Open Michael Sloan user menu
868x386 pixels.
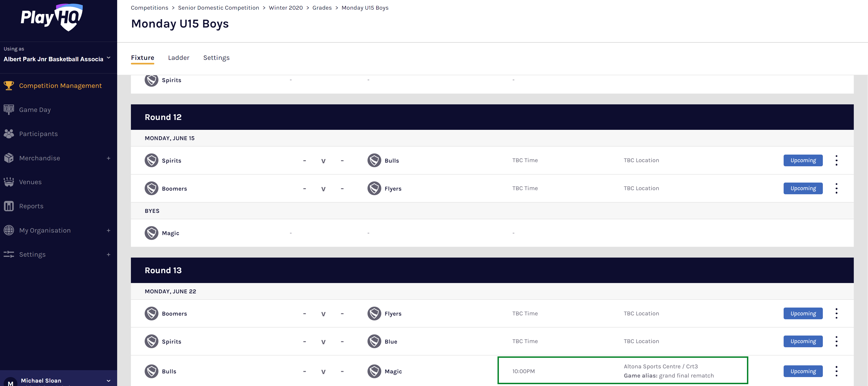click(x=108, y=380)
